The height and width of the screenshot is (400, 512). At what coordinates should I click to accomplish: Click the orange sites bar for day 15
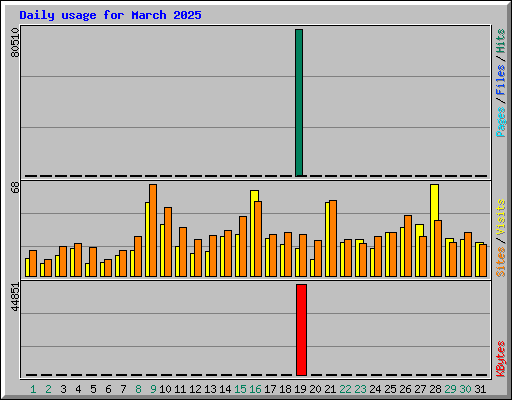coord(243,246)
